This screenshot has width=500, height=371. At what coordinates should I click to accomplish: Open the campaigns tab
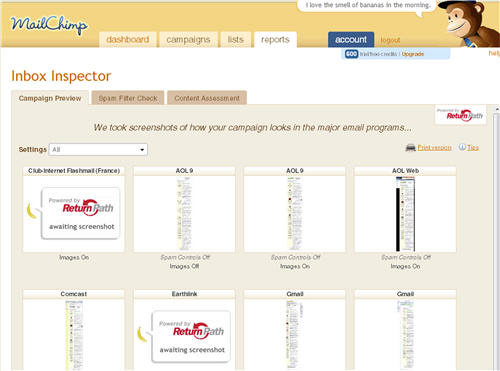click(x=188, y=39)
